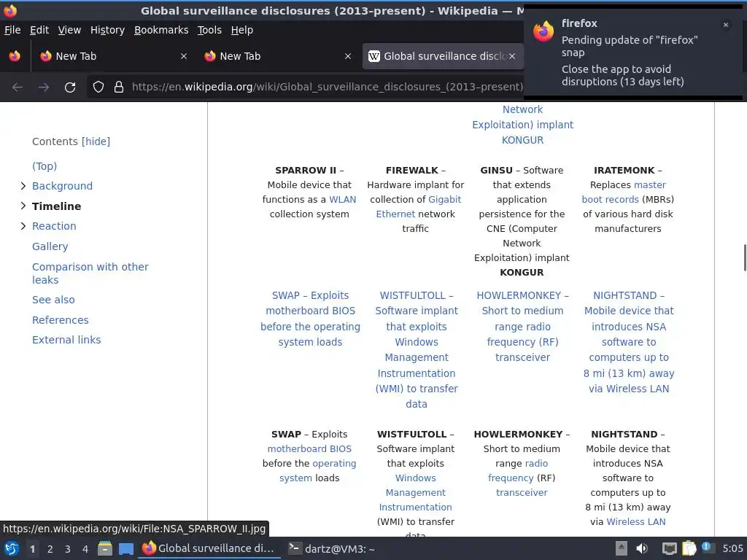Click the WISTFULTOLL image placeholder link
The image size is (747, 560).
pos(417,349)
